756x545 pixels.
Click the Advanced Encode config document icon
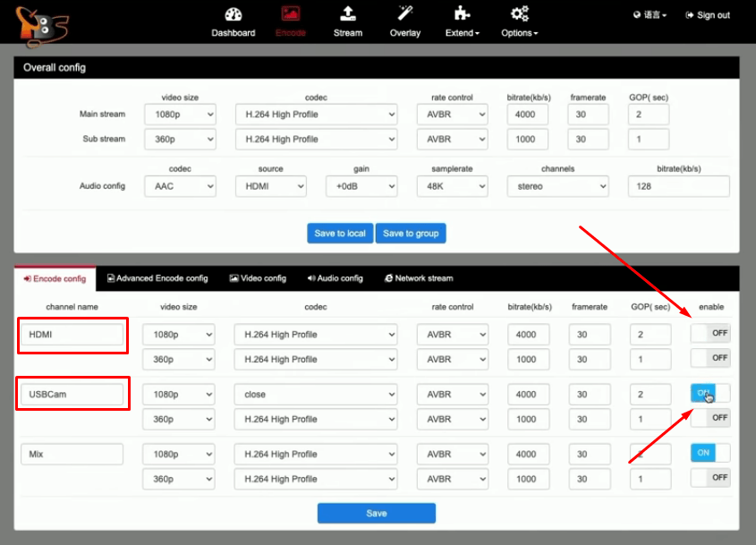click(110, 278)
